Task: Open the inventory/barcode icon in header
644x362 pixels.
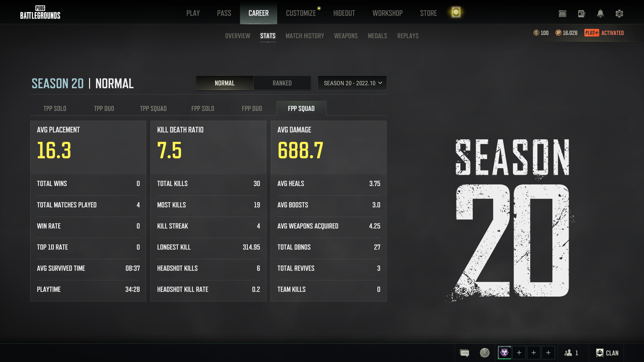Action: click(562, 14)
